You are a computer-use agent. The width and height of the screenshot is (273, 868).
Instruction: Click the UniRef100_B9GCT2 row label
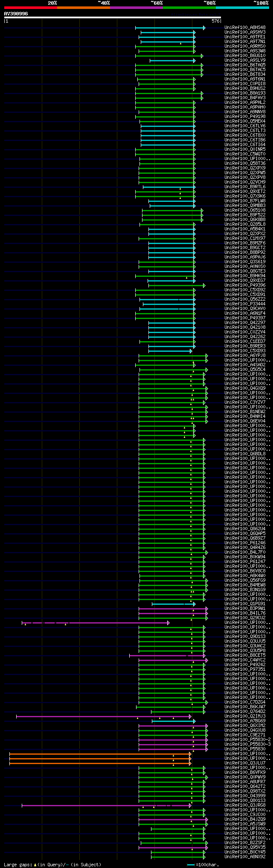245,248
